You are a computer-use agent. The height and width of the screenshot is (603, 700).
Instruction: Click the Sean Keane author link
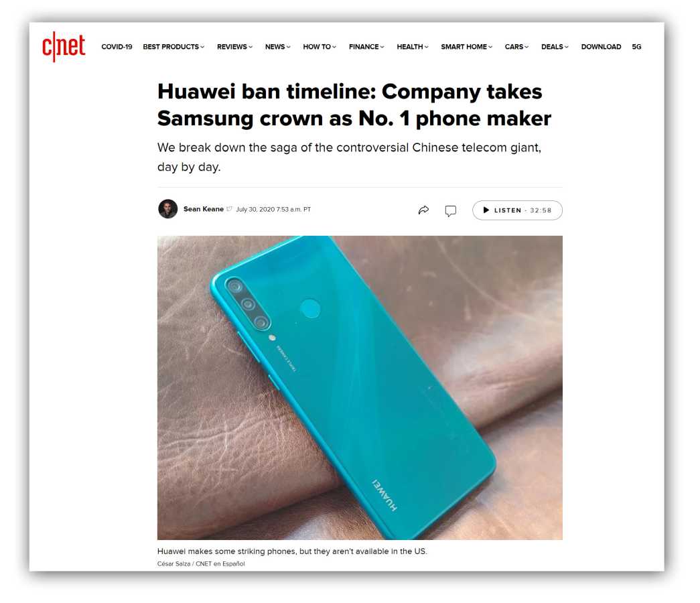coord(204,209)
